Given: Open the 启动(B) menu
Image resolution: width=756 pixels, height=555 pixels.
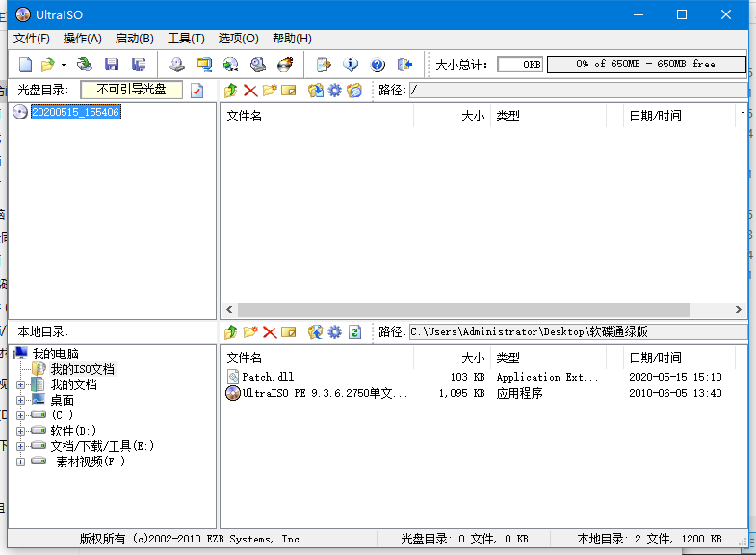Looking at the screenshot, I should pos(135,39).
